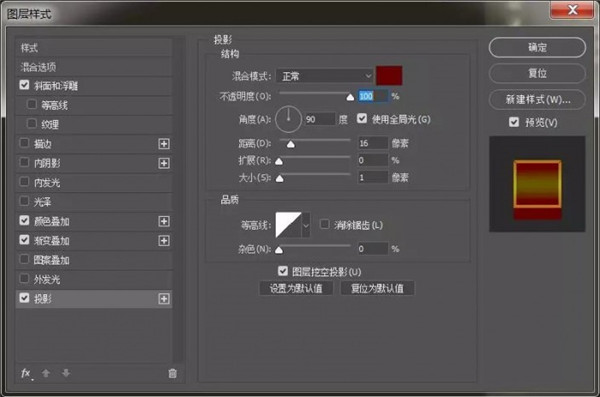Toggle 图层挖空投影 checkbox
The width and height of the screenshot is (600, 397).
coord(283,271)
